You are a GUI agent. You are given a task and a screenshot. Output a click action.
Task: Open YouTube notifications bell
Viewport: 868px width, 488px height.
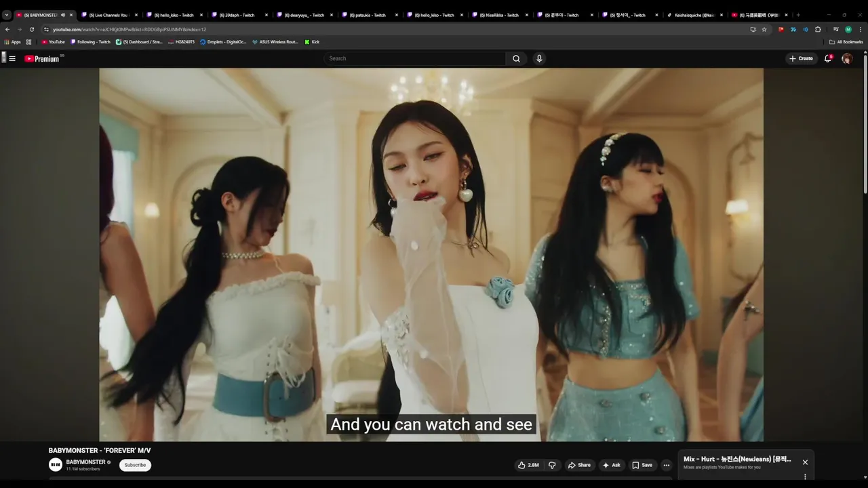(x=828, y=58)
